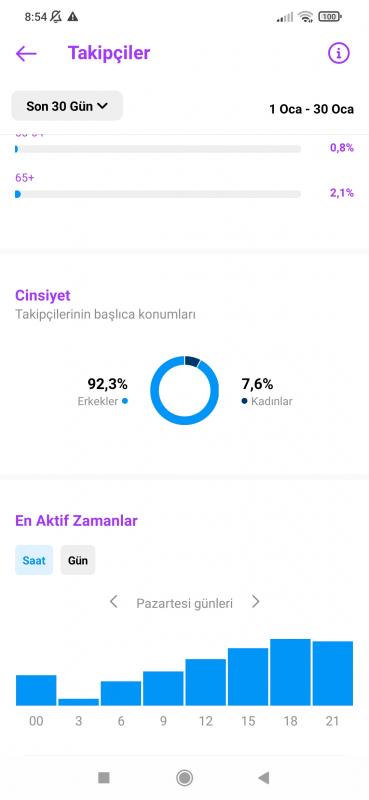Tap the battery status icon
Image resolution: width=369 pixels, height=800 pixels.
330,17
